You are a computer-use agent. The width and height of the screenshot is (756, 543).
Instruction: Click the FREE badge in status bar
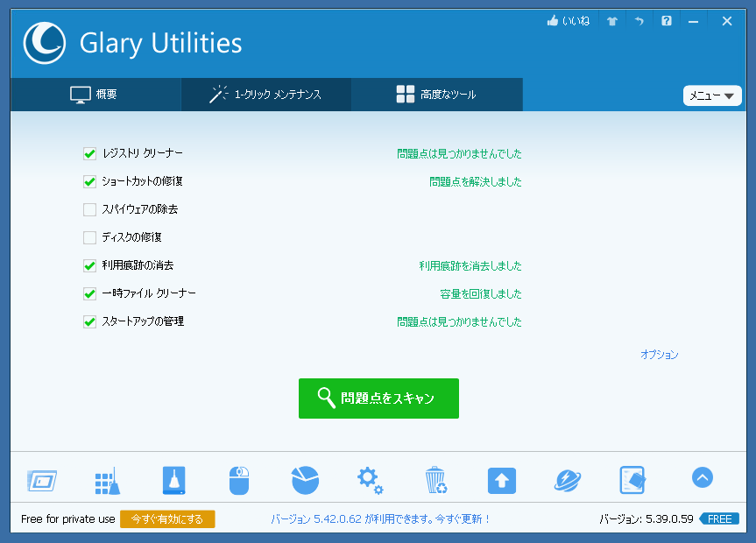719,518
